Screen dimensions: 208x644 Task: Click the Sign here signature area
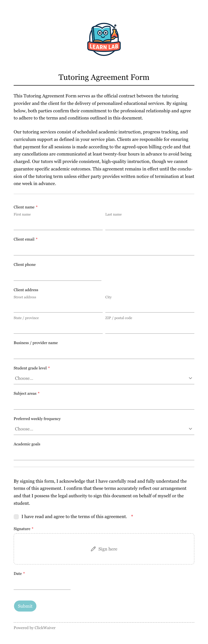tap(104, 549)
